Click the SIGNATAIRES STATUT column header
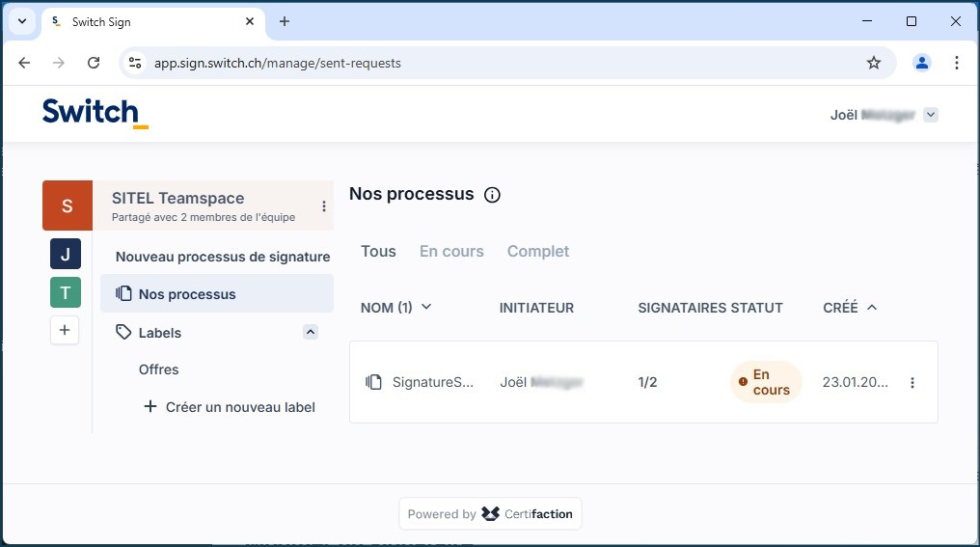The height and width of the screenshot is (547, 980). [710, 308]
